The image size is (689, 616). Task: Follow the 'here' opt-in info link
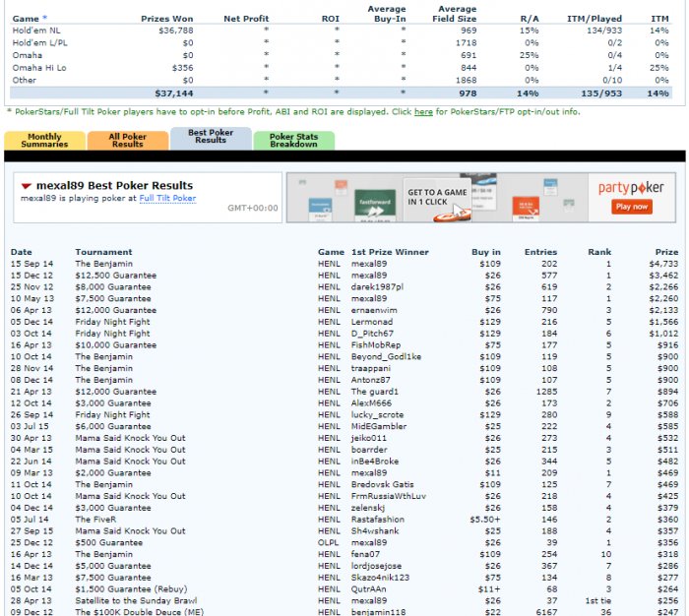pos(423,111)
